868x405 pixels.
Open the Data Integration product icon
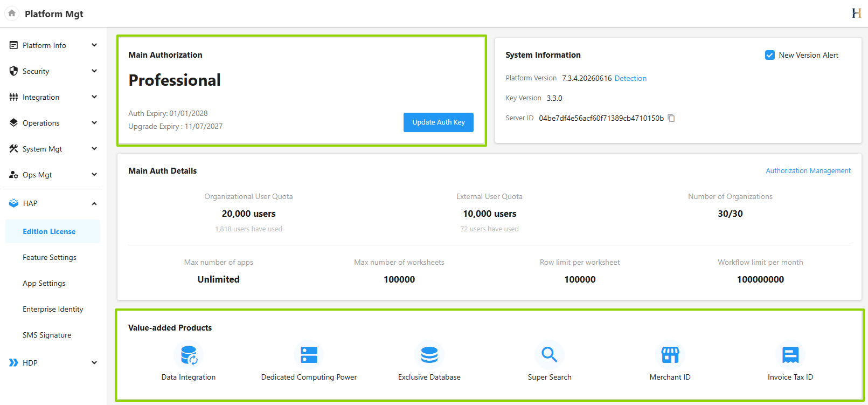(x=189, y=355)
